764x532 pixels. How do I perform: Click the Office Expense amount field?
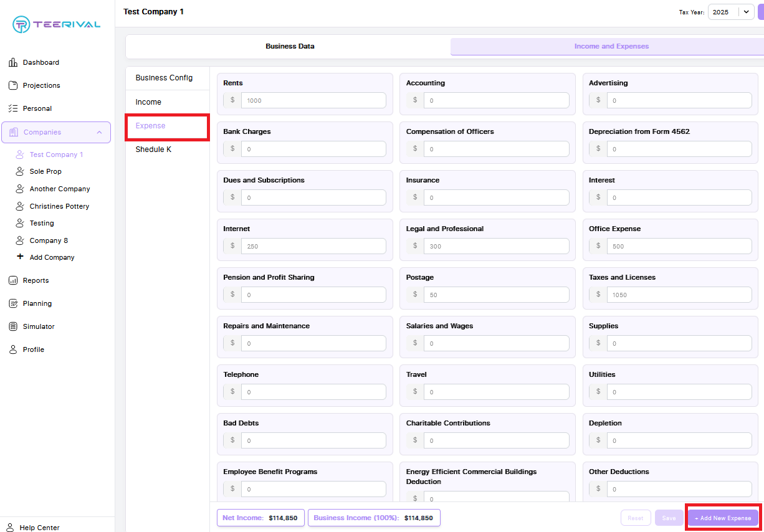click(679, 246)
